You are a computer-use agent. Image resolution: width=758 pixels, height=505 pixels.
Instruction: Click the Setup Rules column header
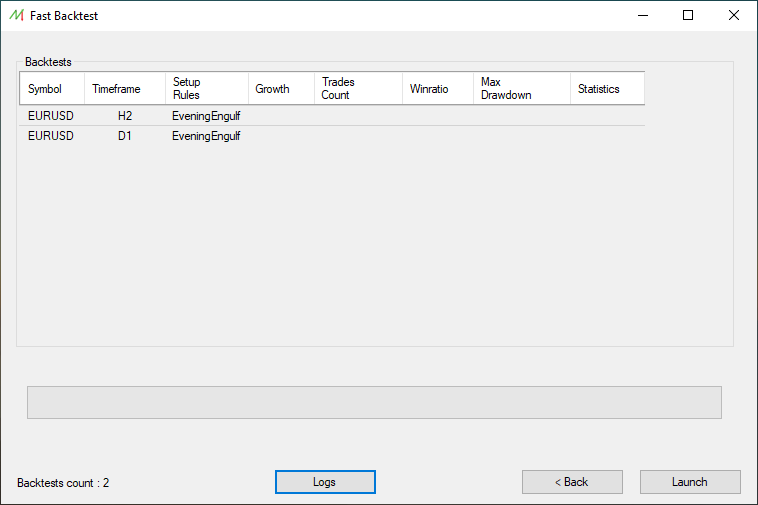pyautogui.click(x=207, y=88)
